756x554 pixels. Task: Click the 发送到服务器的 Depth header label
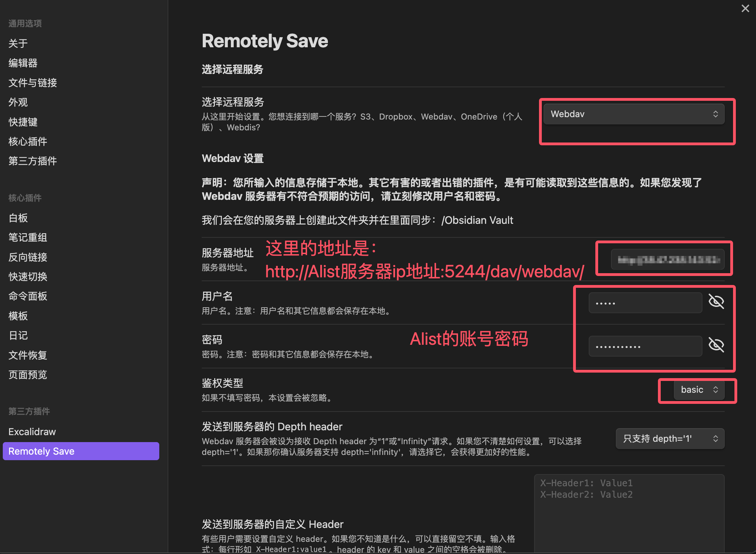click(x=272, y=426)
